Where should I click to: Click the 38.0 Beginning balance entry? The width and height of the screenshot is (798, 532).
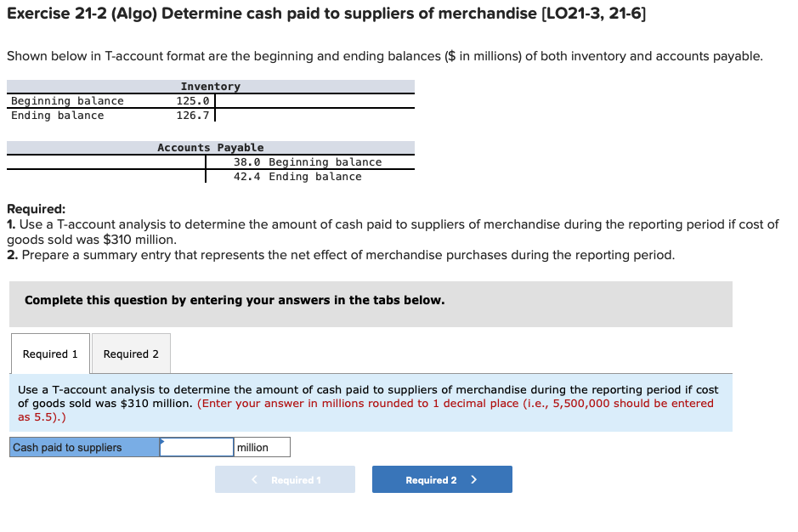306,161
